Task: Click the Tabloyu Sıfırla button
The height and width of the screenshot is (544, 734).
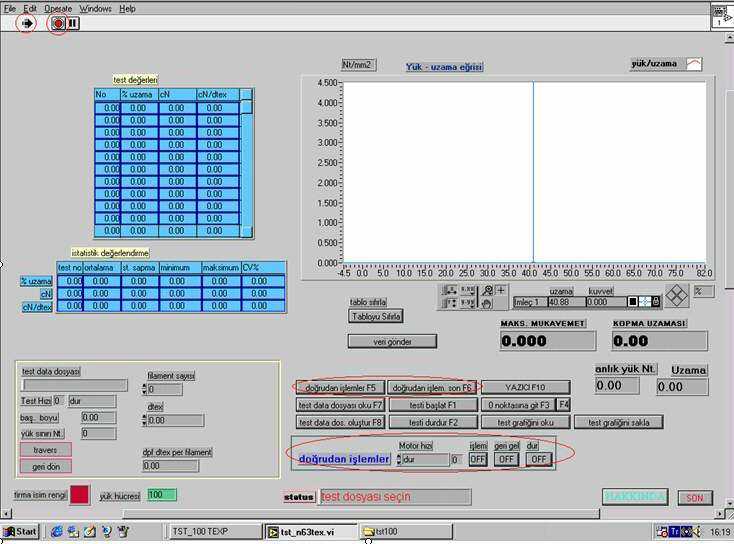Action: click(x=375, y=316)
